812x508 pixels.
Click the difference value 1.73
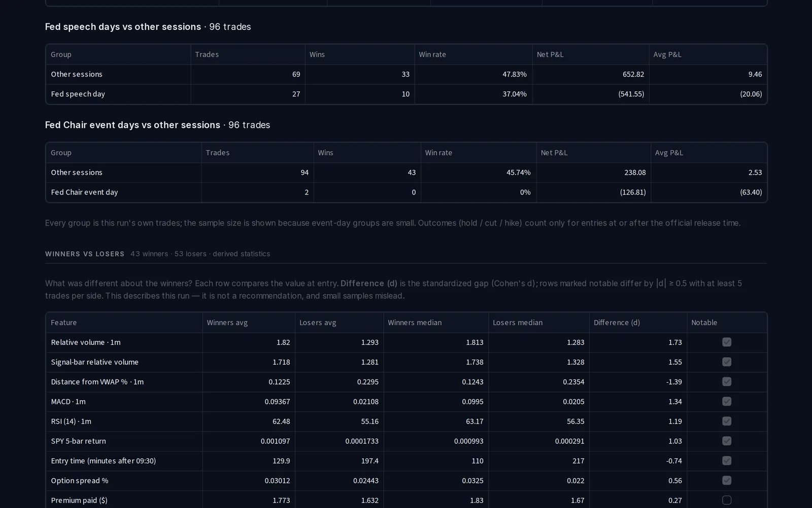click(x=675, y=342)
